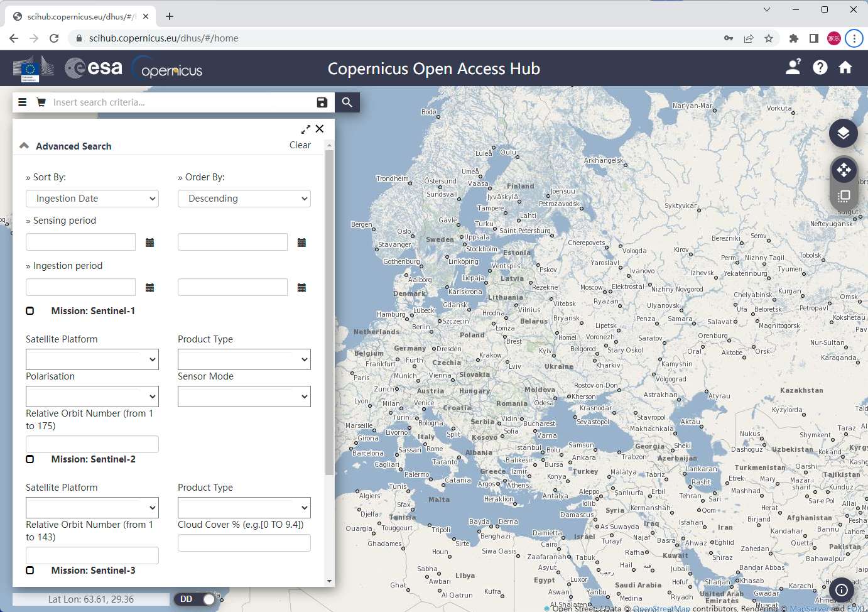This screenshot has width=868, height=612.
Task: Click the Ingestion period end date field
Action: [232, 287]
